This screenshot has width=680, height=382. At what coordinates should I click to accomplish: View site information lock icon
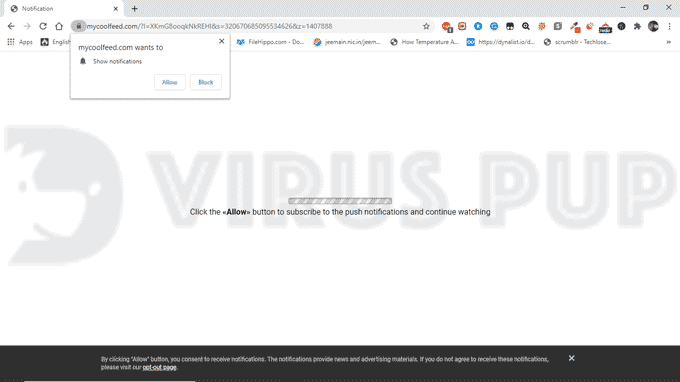pos(78,26)
